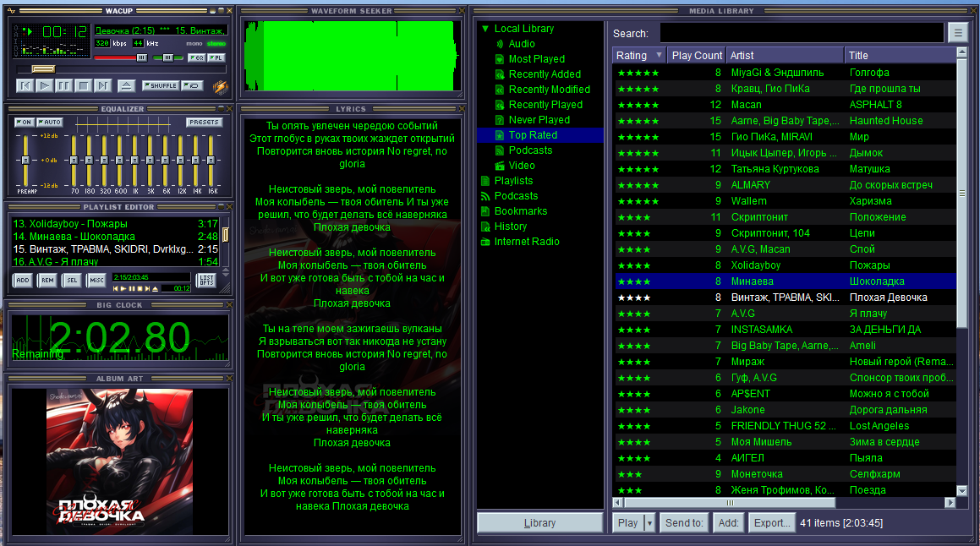Open the History tree item
Viewport: 980px width, 546px height.
tap(510, 227)
